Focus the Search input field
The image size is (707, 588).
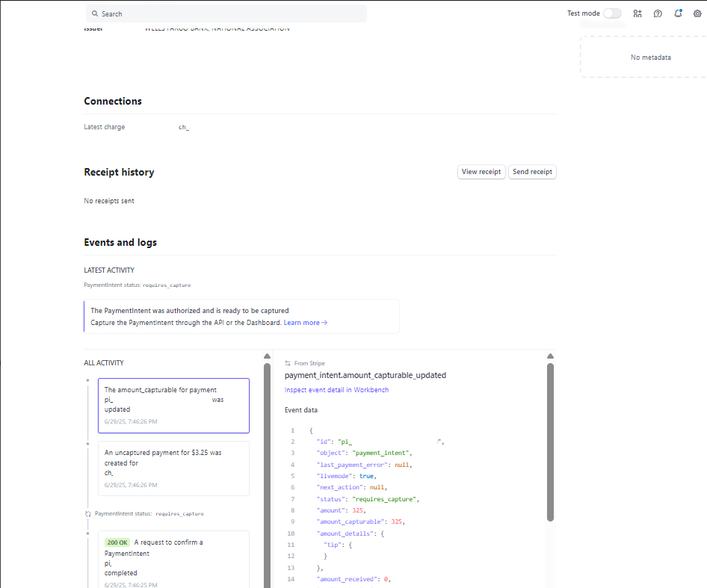tap(232, 14)
